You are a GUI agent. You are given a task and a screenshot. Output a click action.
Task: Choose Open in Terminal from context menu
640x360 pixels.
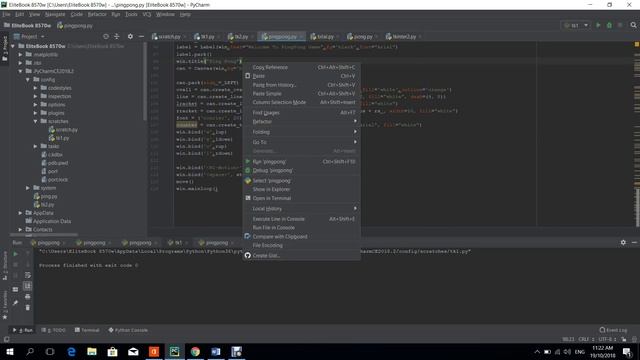(301, 198)
